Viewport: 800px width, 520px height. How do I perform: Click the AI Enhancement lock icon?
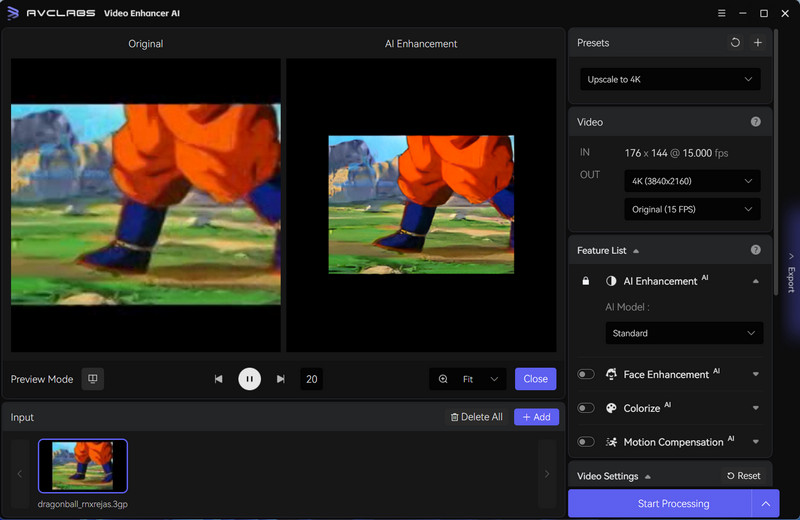point(586,281)
